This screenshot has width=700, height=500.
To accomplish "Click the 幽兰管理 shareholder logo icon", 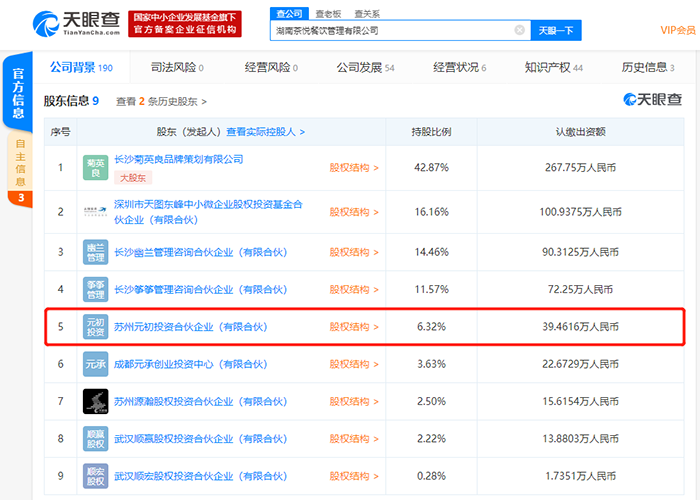I will (x=95, y=251).
